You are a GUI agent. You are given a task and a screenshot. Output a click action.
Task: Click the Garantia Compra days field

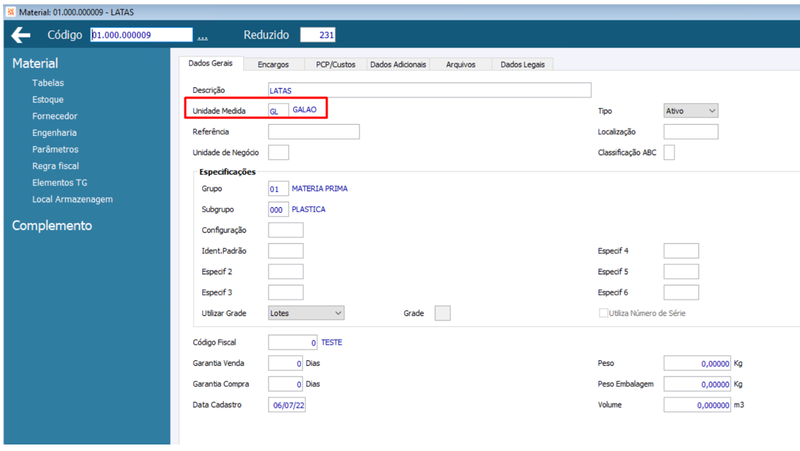[285, 384]
